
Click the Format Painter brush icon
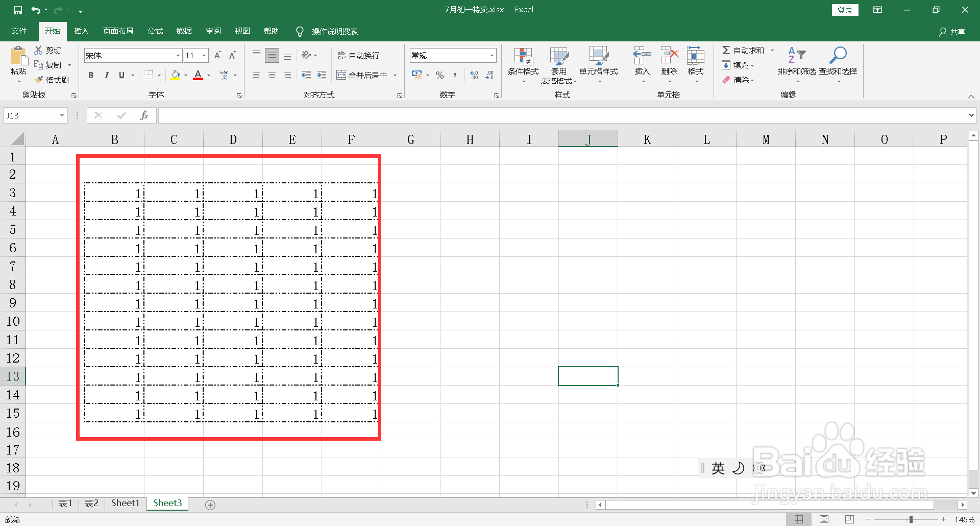(39, 80)
